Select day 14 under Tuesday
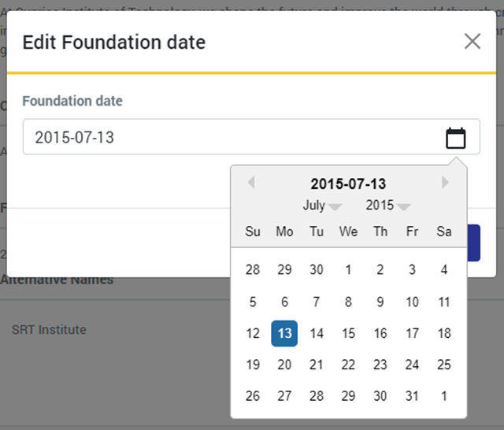The height and width of the screenshot is (430, 504). pos(317,333)
